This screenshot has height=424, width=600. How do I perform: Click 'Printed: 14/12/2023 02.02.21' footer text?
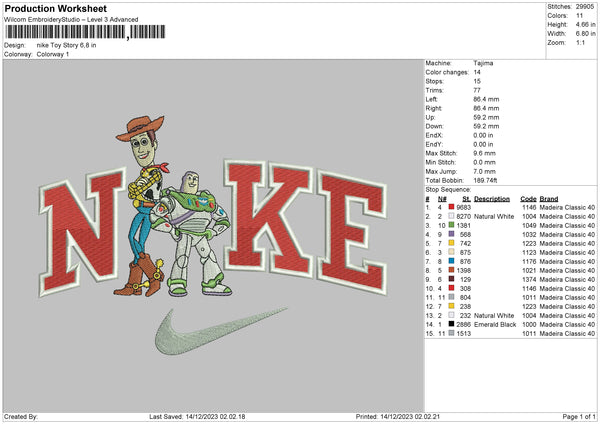(398, 416)
